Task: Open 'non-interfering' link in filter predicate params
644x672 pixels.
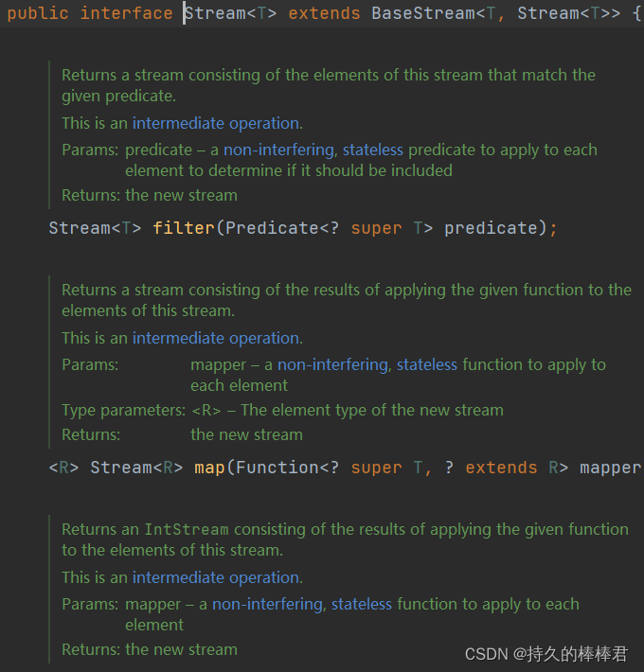Action: [x=278, y=150]
